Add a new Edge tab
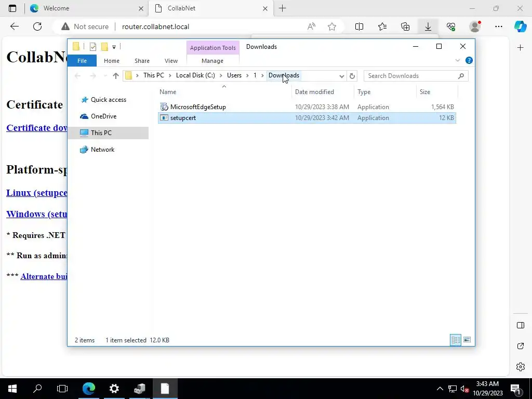The height and width of the screenshot is (399, 532). 282,8
